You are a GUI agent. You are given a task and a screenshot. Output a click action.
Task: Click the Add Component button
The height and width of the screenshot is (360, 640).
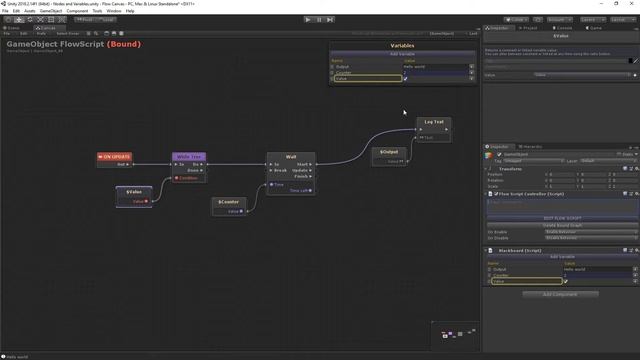(560, 294)
